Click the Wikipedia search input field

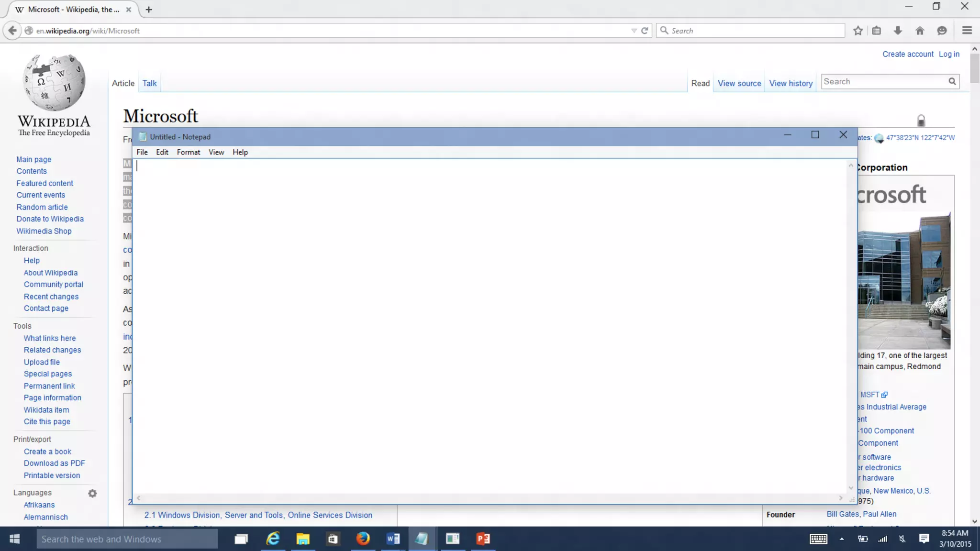coord(883,82)
